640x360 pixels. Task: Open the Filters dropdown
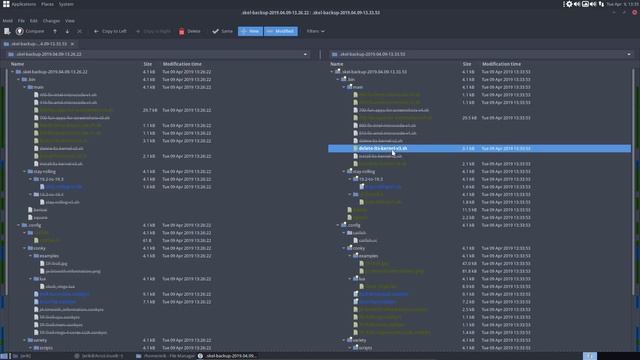[316, 31]
